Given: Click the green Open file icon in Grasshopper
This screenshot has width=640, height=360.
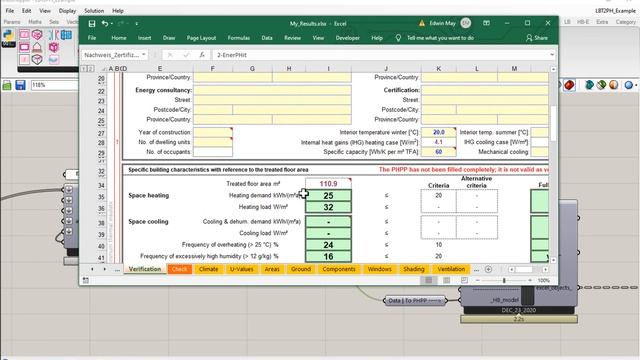Looking at the screenshot, I should [7, 85].
